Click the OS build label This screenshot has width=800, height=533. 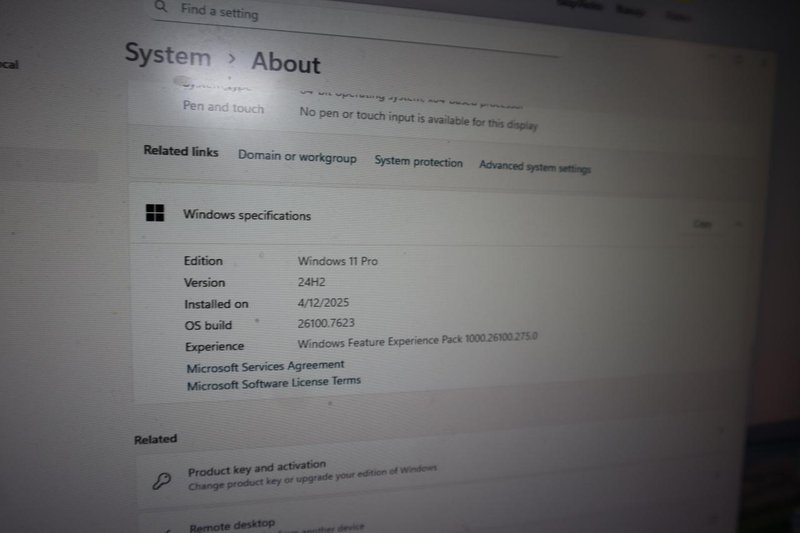208,325
